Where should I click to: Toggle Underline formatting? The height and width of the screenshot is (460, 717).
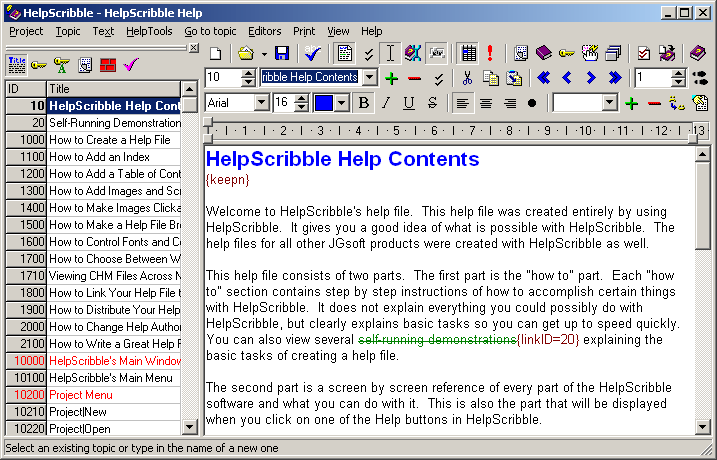[x=409, y=103]
